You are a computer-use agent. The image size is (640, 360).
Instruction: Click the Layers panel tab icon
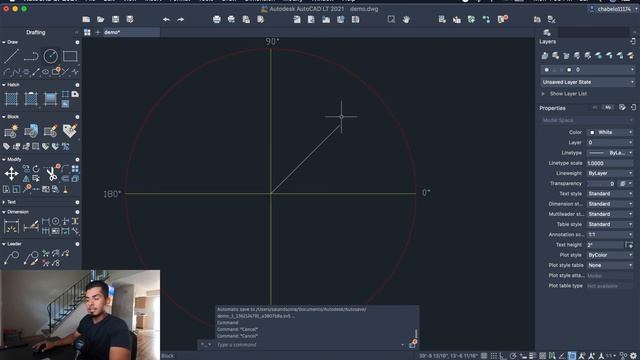[547, 32]
